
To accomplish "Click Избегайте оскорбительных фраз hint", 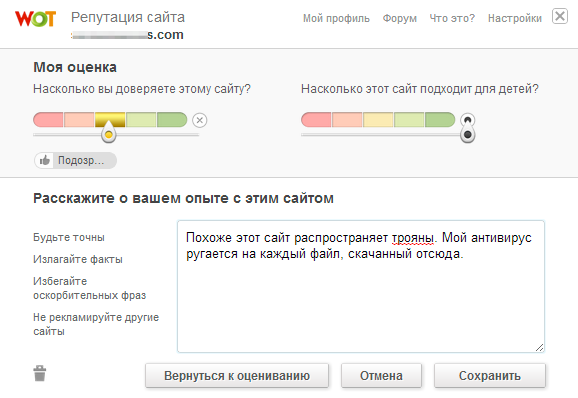I will point(90,288).
